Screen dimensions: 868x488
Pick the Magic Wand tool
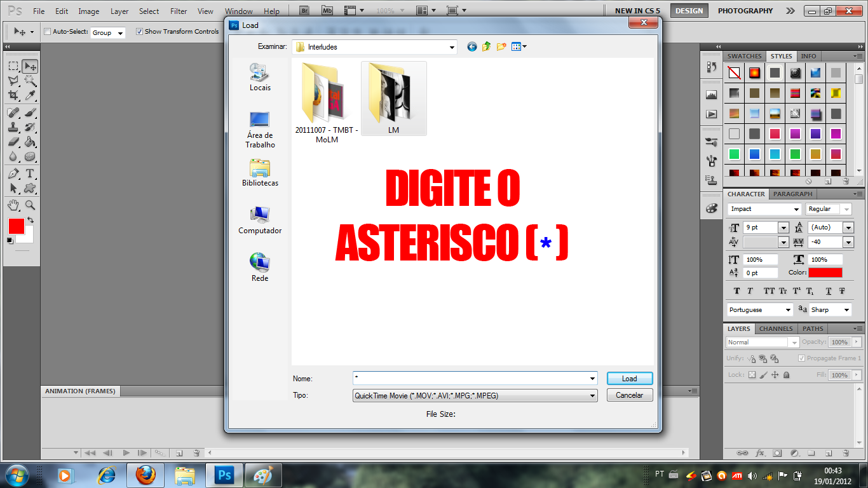point(30,81)
